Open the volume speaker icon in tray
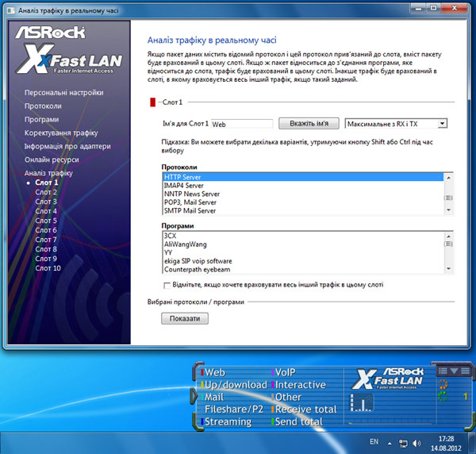The width and height of the screenshot is (476, 454). coord(416,444)
